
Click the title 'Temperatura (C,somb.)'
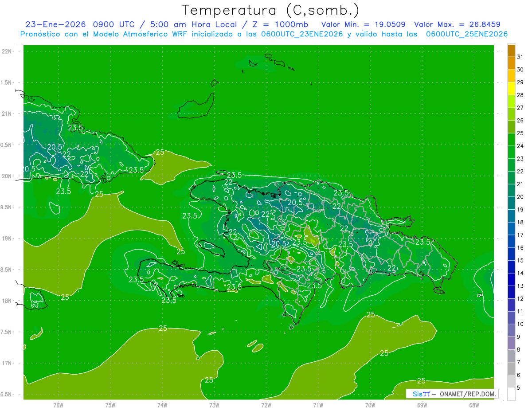(271, 11)
